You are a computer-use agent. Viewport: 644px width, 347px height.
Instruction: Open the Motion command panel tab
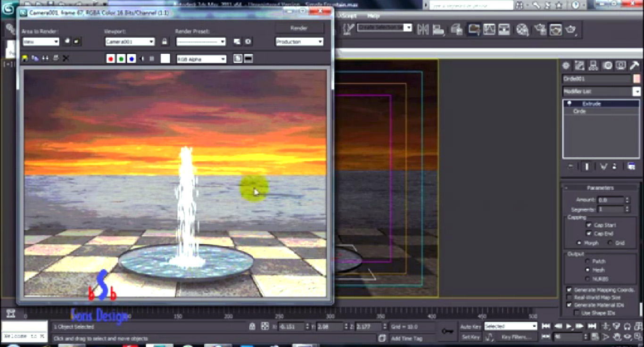[608, 66]
